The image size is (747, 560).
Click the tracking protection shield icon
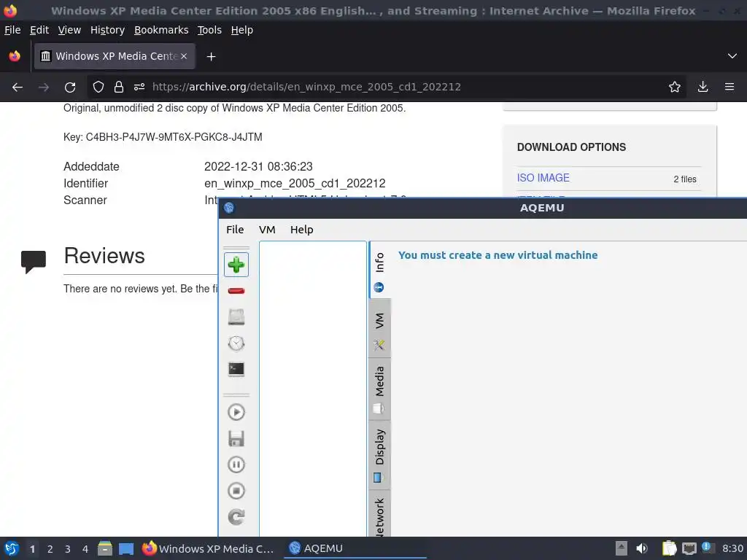coord(98,87)
